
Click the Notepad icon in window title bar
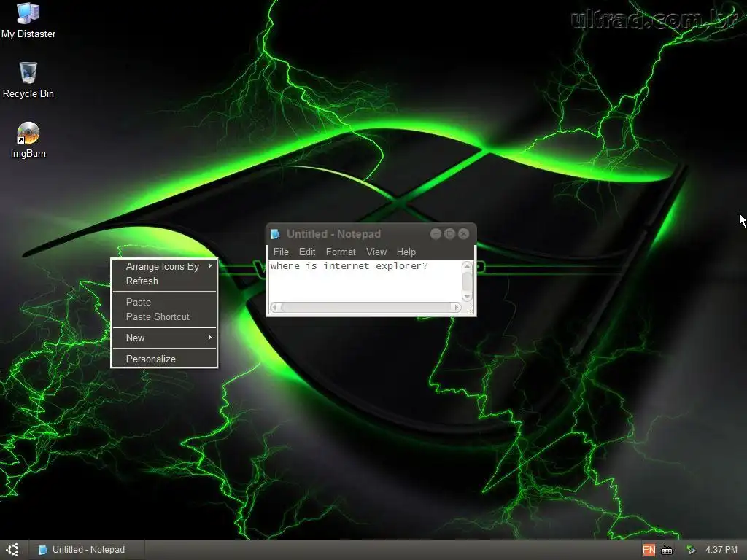(x=275, y=234)
